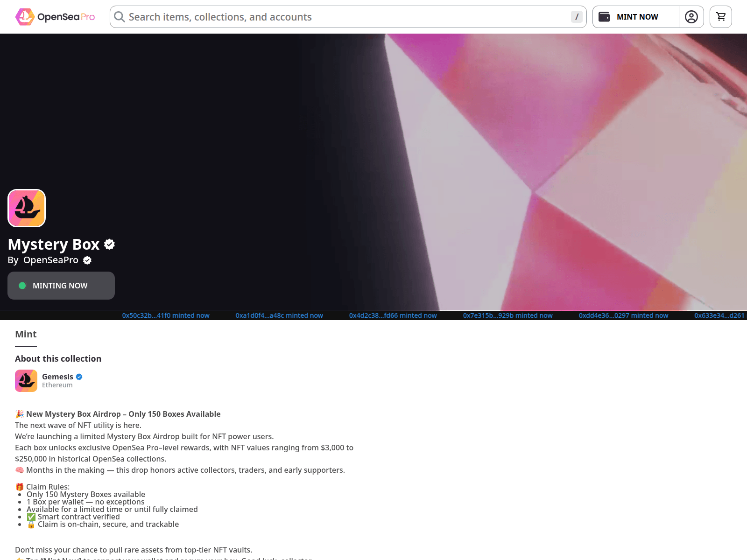Open the OpenSeaPro creator link

[51, 260]
